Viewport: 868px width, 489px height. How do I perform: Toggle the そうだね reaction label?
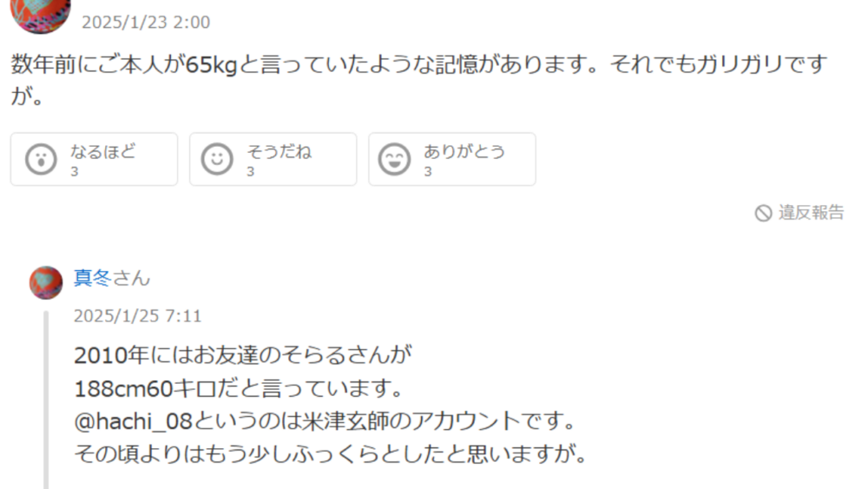(x=279, y=151)
